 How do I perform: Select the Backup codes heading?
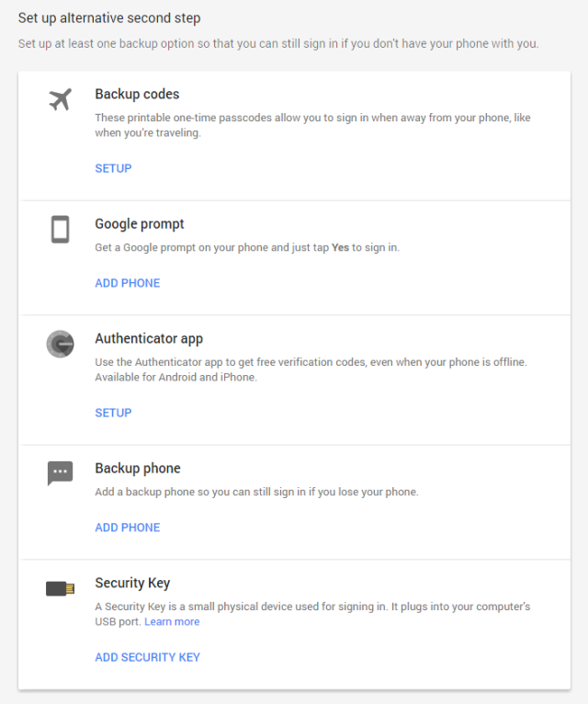(137, 94)
